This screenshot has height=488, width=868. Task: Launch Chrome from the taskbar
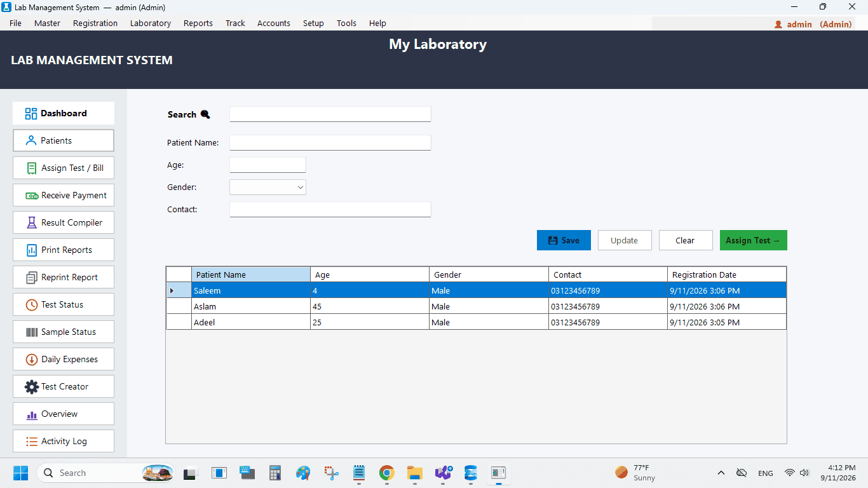click(x=386, y=473)
